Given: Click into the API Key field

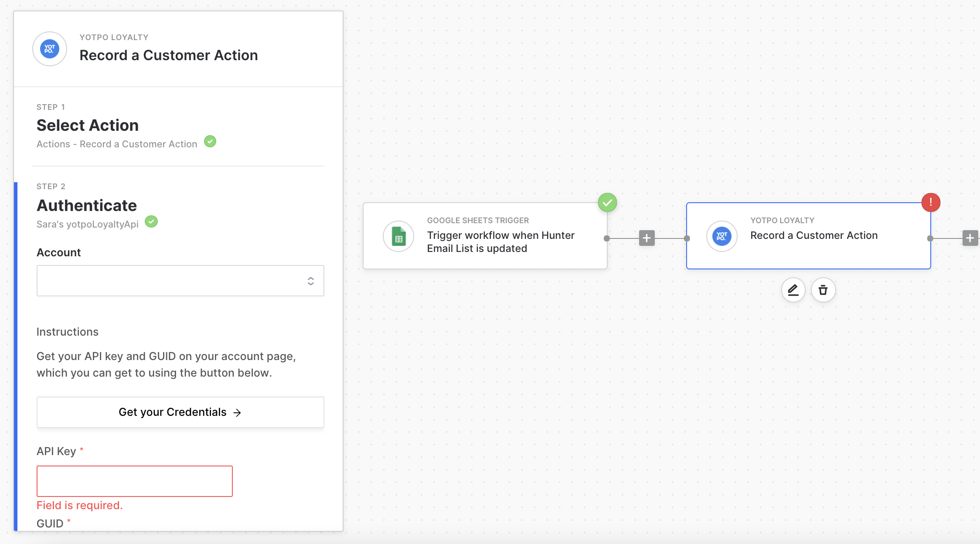Looking at the screenshot, I should coord(134,481).
